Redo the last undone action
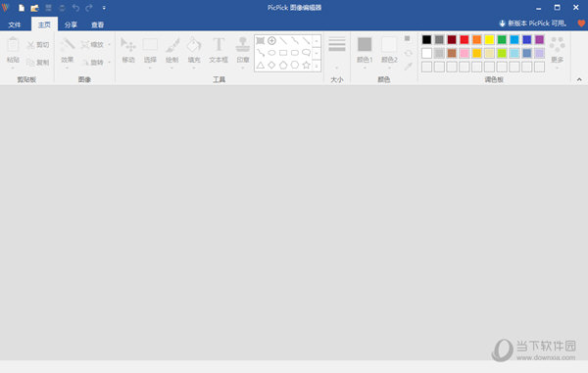This screenshot has height=373, width=588. 89,8
